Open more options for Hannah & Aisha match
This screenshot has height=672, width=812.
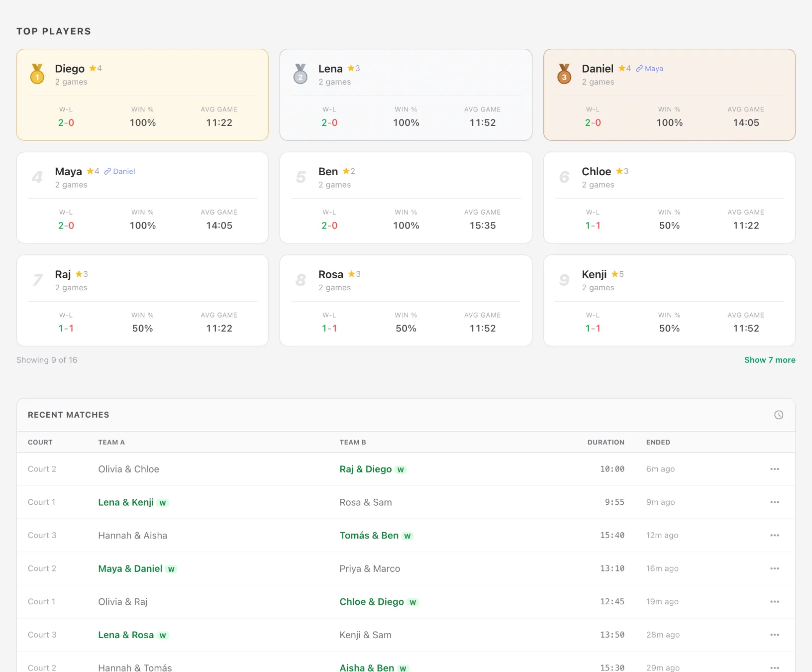click(x=775, y=535)
